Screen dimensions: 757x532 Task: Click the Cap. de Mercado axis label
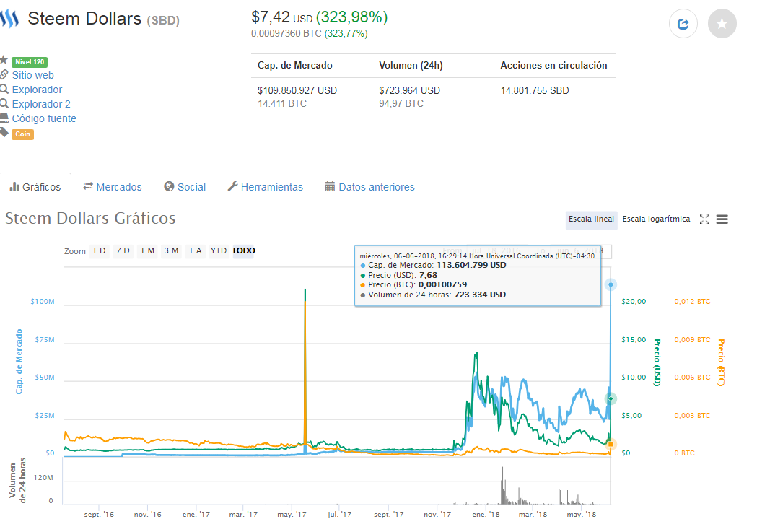19,362
